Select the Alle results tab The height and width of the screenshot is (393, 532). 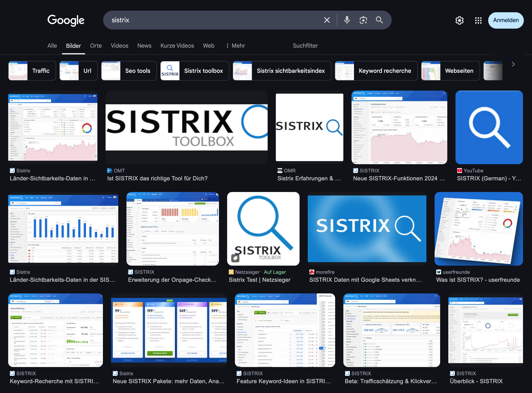tap(52, 46)
